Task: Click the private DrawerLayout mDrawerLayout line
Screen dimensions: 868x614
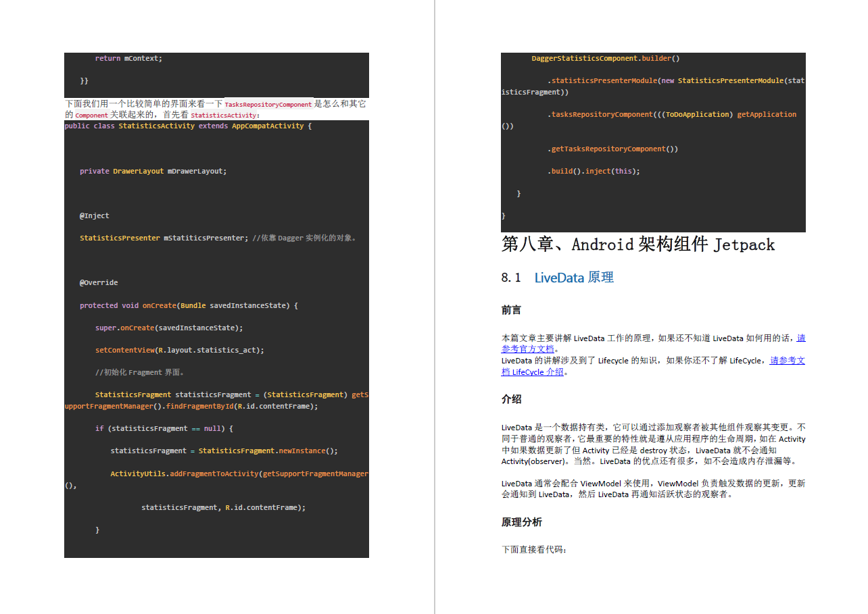Action: click(x=153, y=171)
